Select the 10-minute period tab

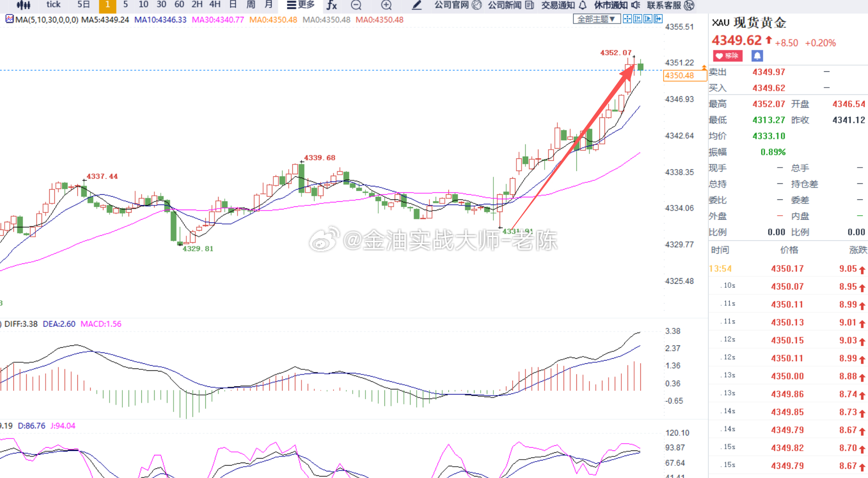(143, 5)
